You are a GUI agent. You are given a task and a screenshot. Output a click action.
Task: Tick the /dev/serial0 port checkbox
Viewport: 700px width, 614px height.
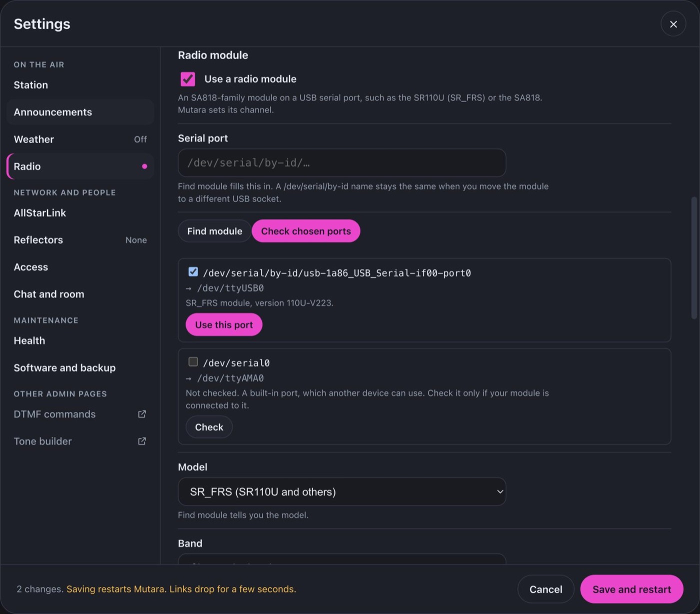[193, 362]
